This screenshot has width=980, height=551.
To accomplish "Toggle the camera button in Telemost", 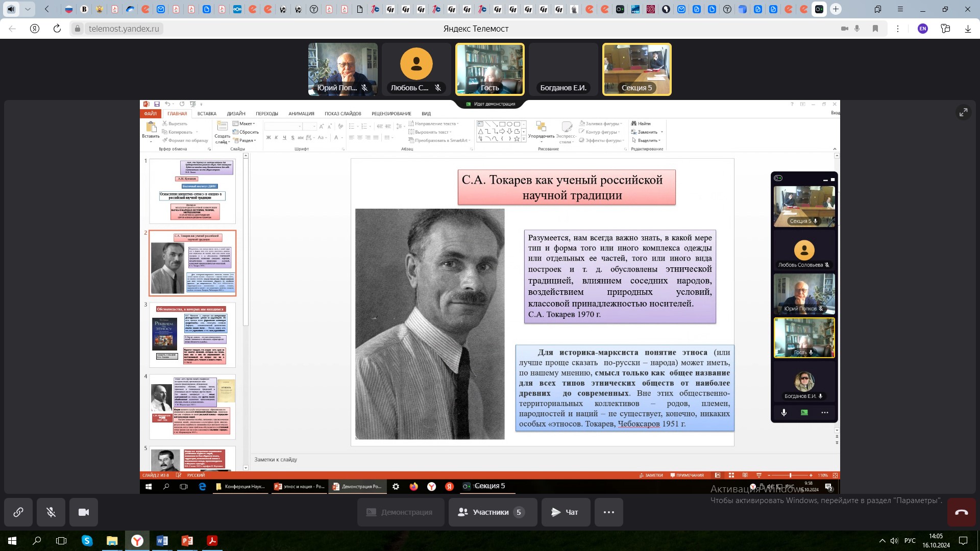I will tap(84, 512).
